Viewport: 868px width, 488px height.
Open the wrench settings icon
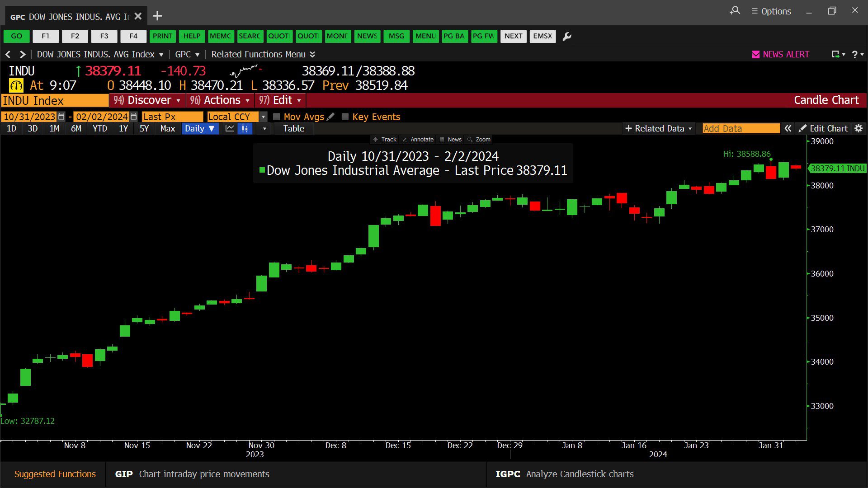coord(567,36)
